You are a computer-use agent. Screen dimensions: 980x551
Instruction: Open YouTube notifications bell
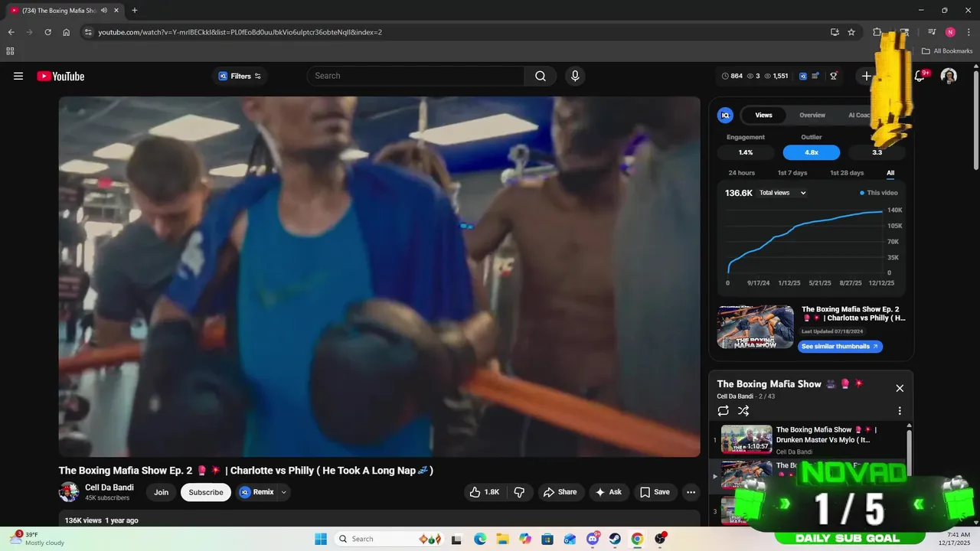[x=920, y=76]
